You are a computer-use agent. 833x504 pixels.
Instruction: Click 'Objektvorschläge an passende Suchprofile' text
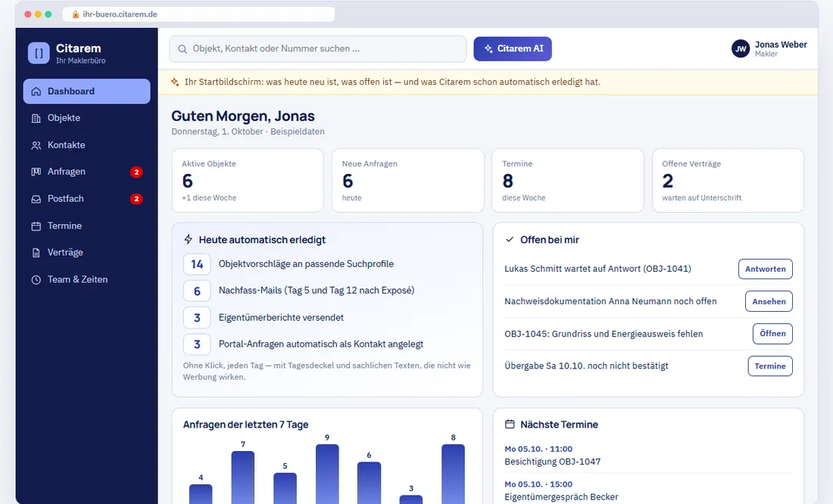(306, 264)
